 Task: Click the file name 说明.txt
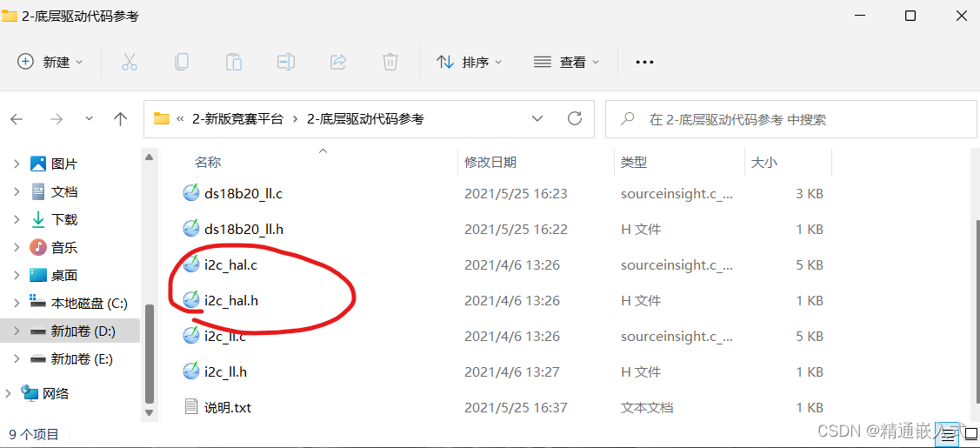pos(228,408)
